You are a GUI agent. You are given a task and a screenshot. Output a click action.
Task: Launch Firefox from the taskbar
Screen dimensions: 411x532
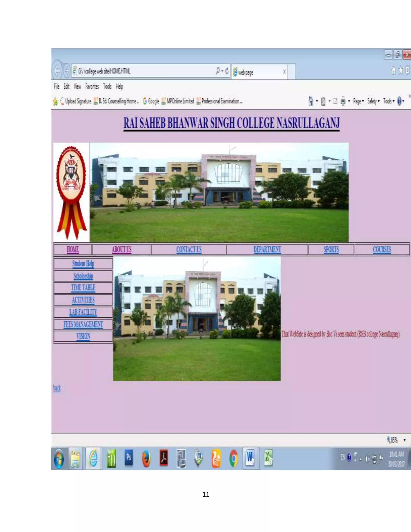click(146, 459)
